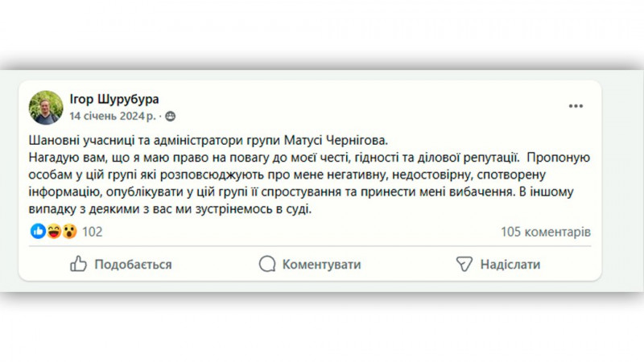Open Ігор Шурубура's profile picture
The image size is (644, 362).
tap(46, 108)
